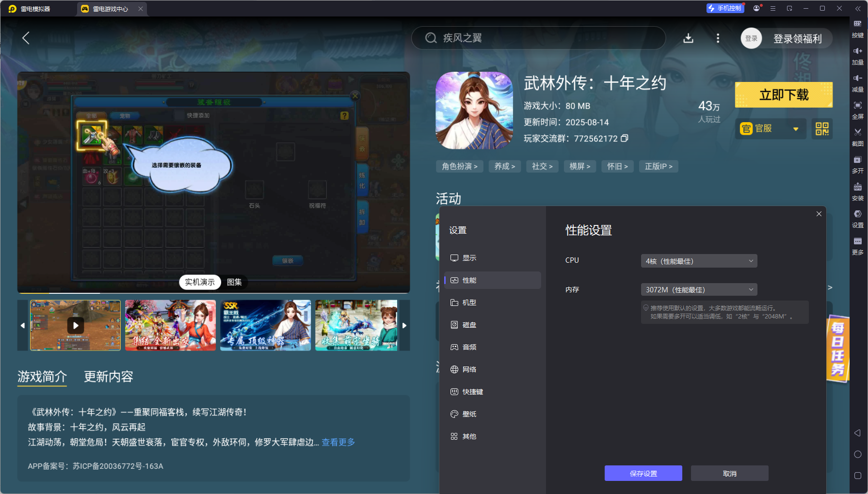Open 正版IP category tag

pos(659,166)
